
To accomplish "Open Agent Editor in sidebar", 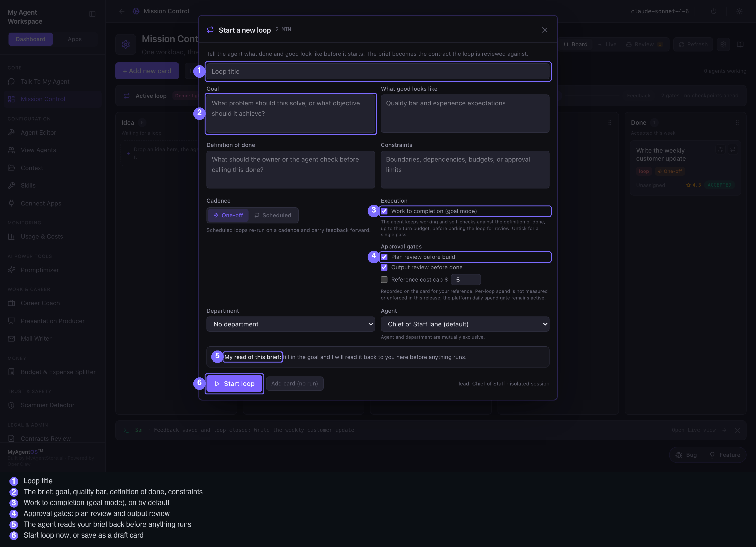I will 53,132.
